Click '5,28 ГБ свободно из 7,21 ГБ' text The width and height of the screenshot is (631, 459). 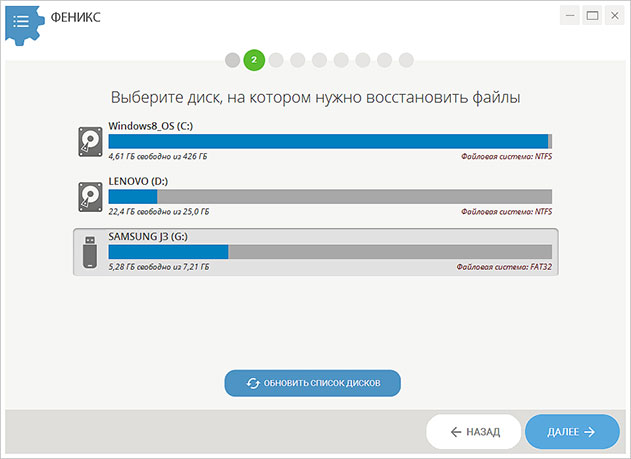(159, 267)
